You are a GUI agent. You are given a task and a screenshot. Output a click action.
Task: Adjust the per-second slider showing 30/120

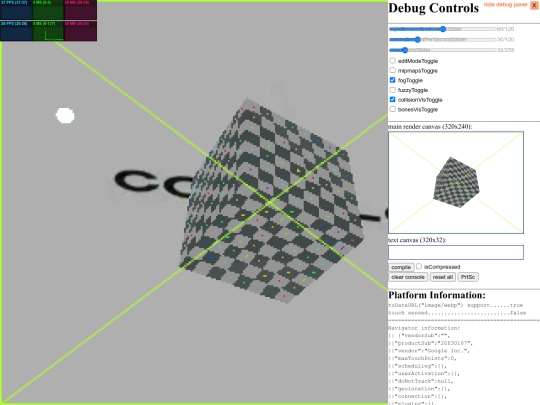pos(443,40)
